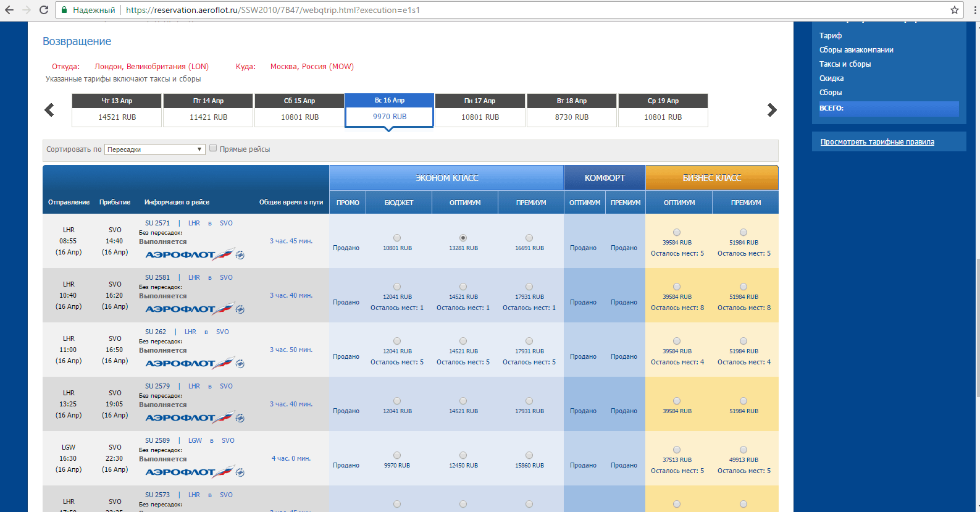
Task: Select the 12450 RUB Optimum fare for SU 2589
Action: coord(463,455)
